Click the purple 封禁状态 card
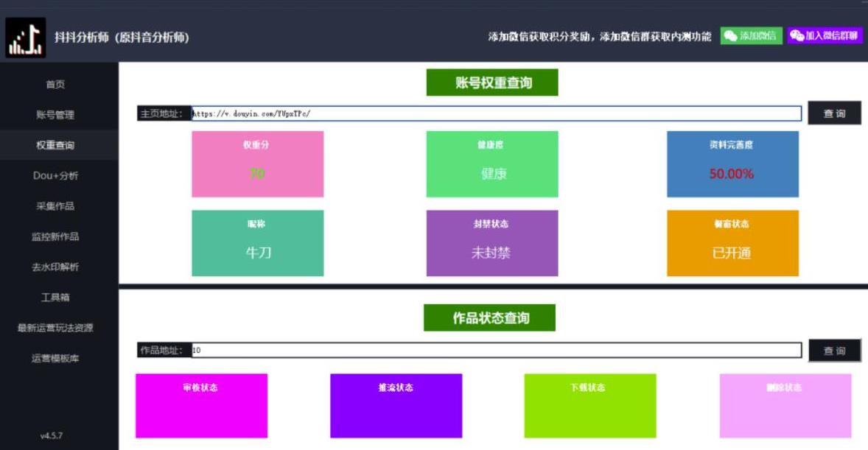The image size is (868, 450). [492, 243]
